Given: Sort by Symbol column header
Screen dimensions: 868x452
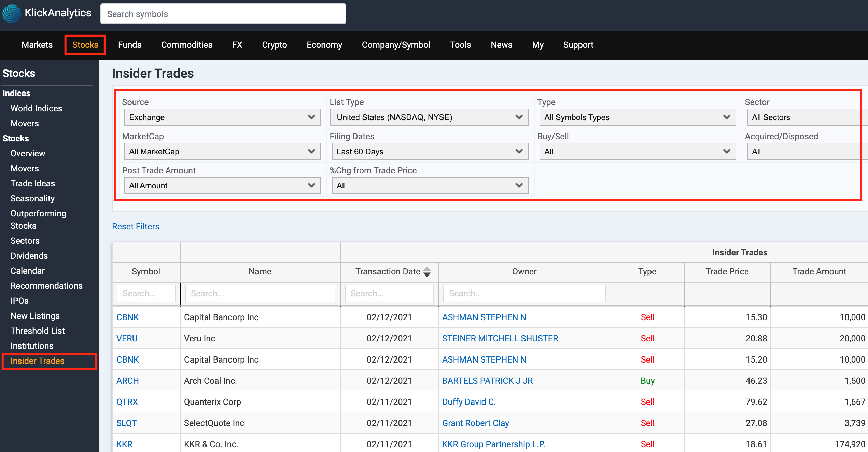Looking at the screenshot, I should coord(146,272).
